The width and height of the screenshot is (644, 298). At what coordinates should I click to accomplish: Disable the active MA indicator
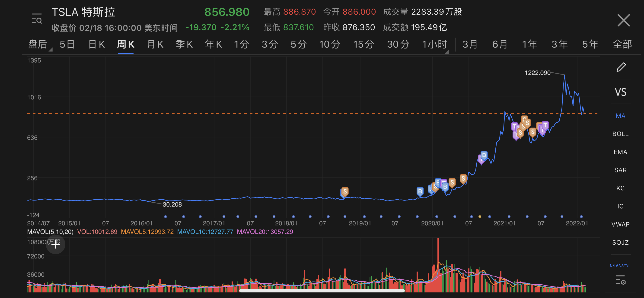[621, 116]
